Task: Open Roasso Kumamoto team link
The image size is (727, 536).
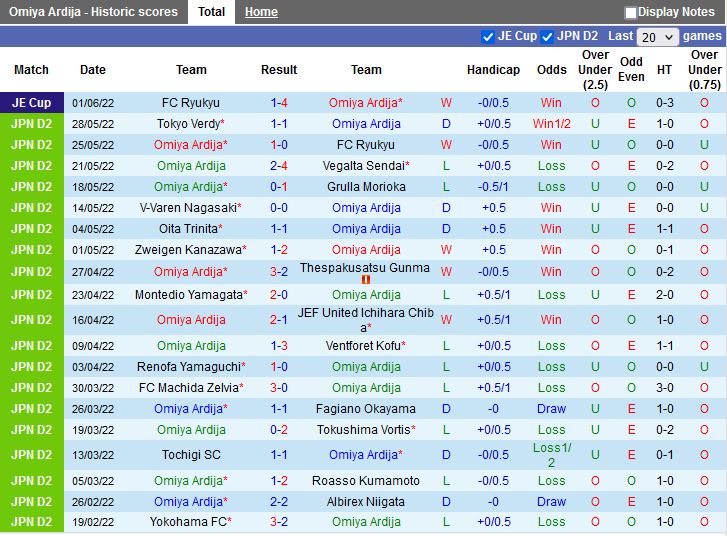Action: pos(366,480)
